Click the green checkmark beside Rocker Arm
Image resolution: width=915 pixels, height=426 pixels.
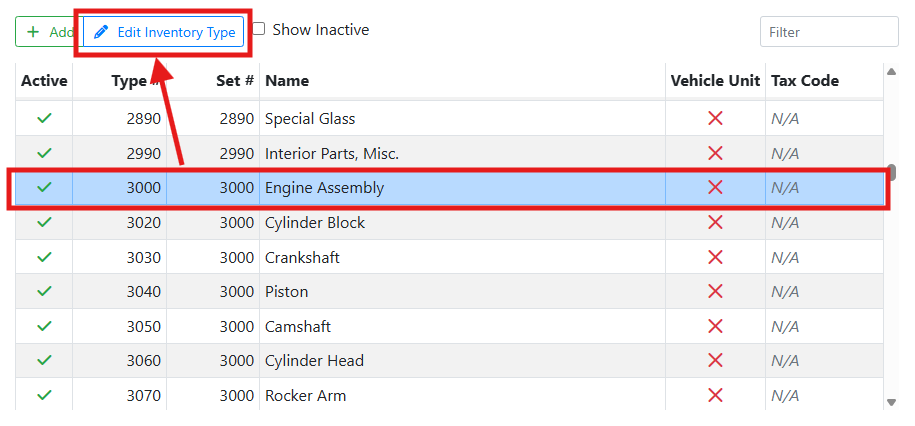pos(44,395)
